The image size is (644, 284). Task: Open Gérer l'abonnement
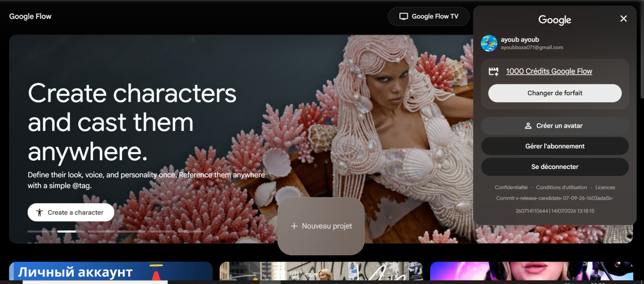pos(555,146)
